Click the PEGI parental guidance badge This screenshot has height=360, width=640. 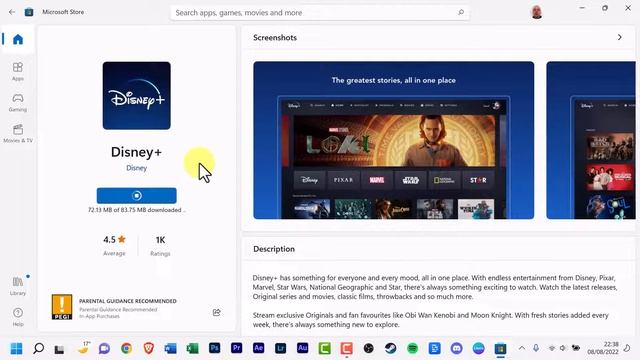click(62, 307)
